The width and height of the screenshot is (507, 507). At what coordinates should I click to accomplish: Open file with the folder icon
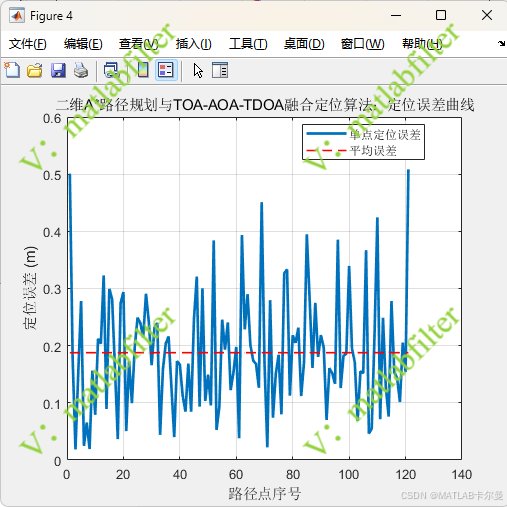[35, 70]
